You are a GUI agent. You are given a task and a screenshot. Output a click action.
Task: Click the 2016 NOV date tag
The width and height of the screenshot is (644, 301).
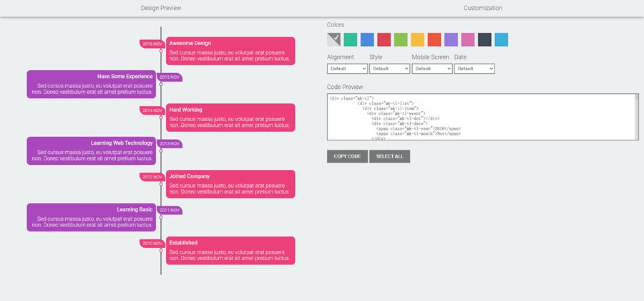[x=152, y=44]
